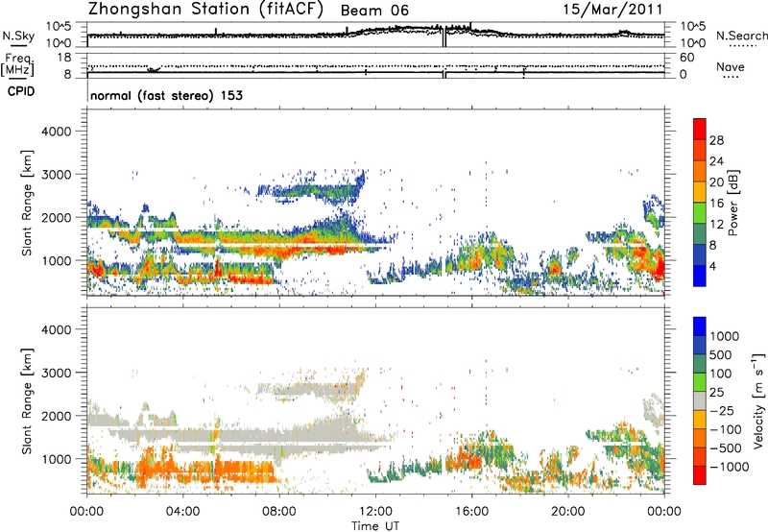Click the '-25' tick on the Velocity scale

click(722, 410)
